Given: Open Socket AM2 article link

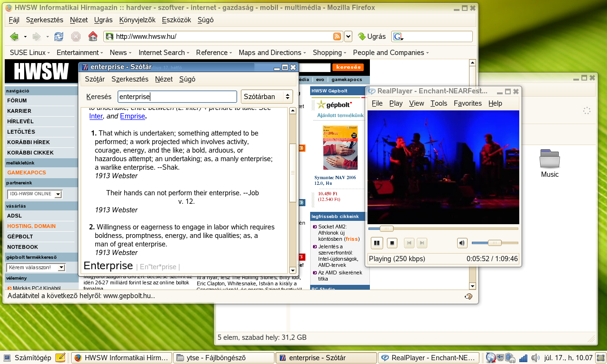Looking at the screenshot, I should [338, 233].
